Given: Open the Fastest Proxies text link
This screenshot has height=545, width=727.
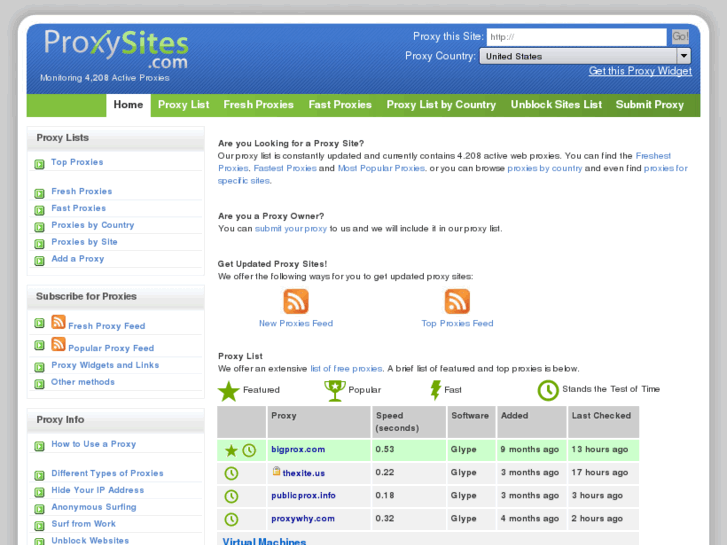Looking at the screenshot, I should point(285,168).
